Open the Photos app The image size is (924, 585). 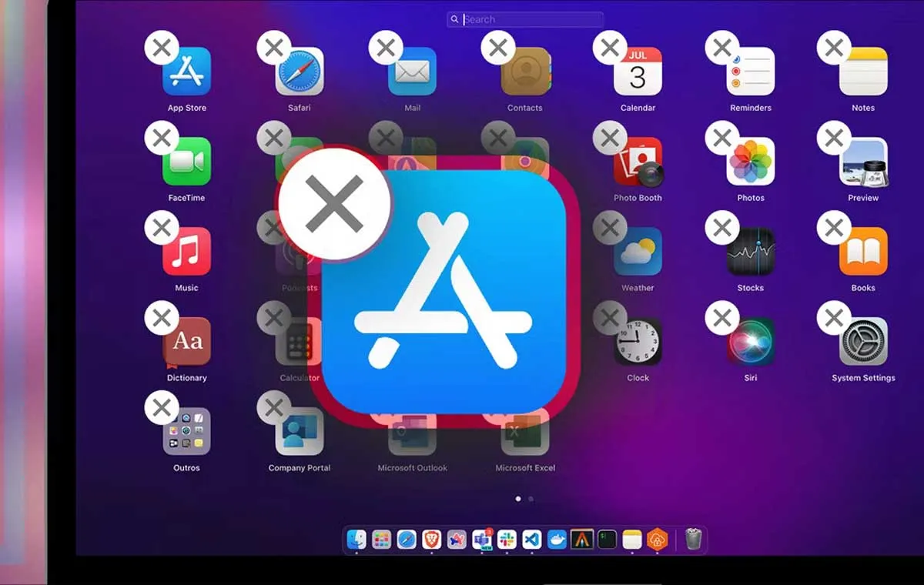click(x=750, y=162)
